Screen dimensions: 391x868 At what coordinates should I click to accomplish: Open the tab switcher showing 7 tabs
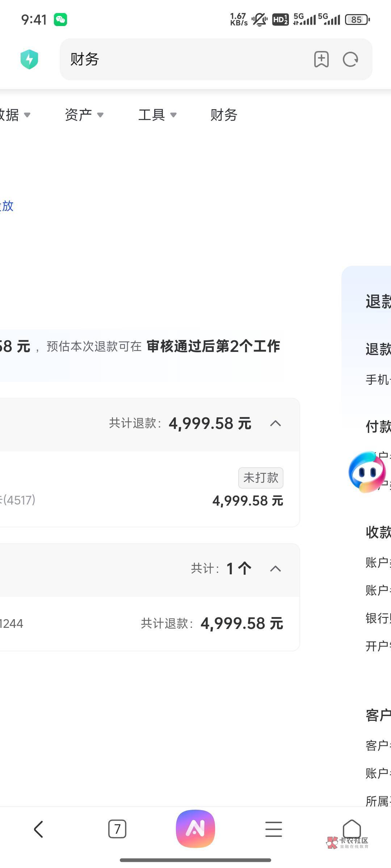(117, 829)
